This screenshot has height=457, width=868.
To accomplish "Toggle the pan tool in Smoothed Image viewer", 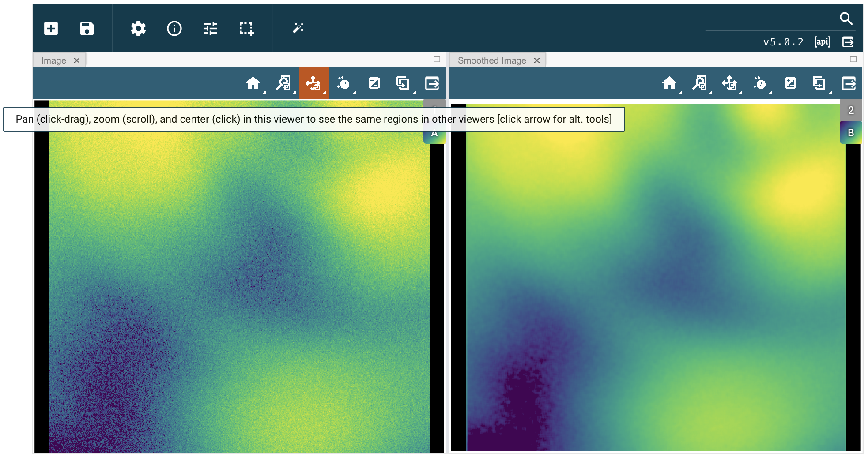I will [x=729, y=83].
